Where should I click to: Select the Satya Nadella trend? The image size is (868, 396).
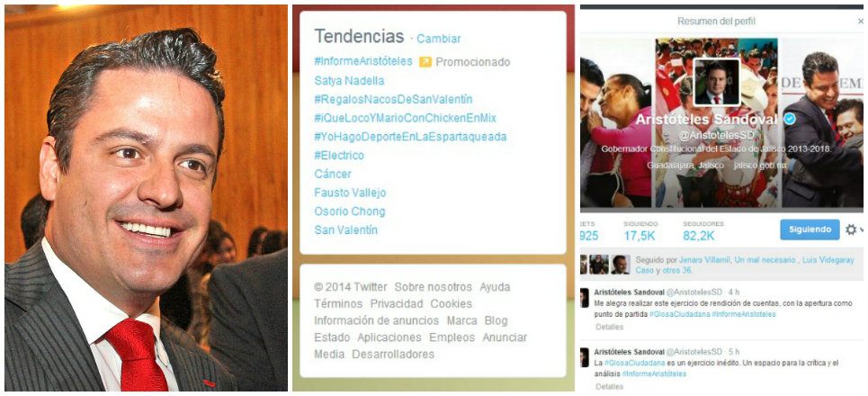click(x=349, y=80)
